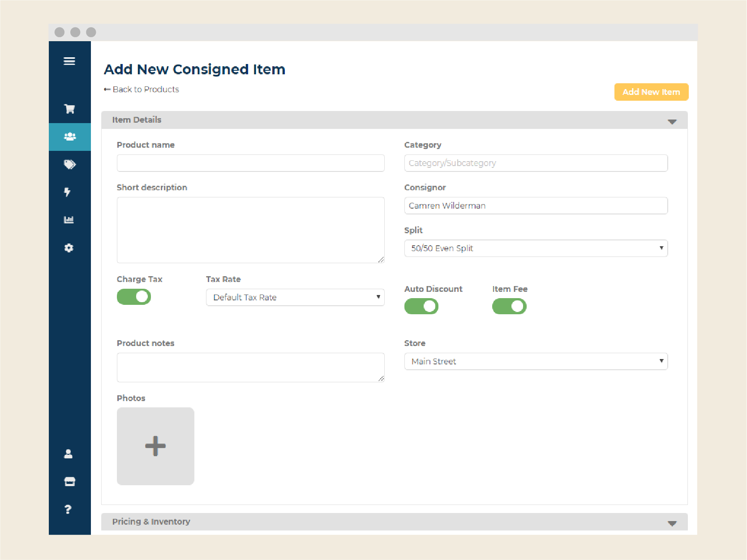Click the Product name text field
This screenshot has width=747, height=560.
pos(250,163)
